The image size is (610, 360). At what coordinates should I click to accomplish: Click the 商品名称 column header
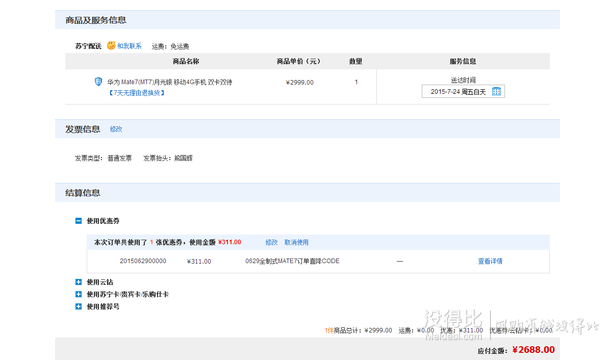click(186, 61)
